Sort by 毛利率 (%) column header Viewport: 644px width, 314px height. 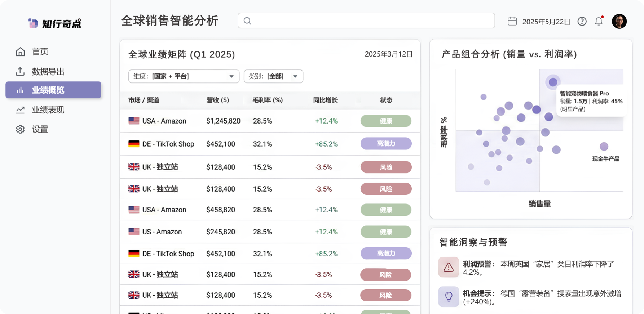click(x=268, y=100)
